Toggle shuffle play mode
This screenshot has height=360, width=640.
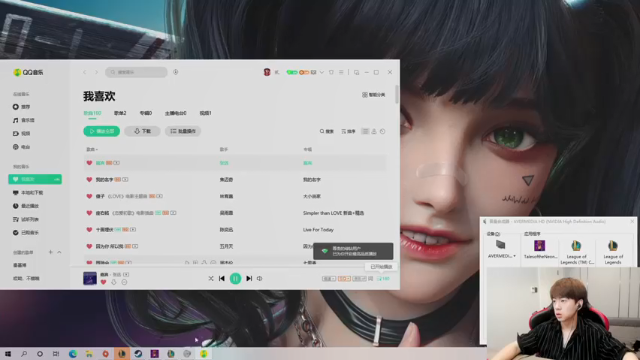point(211,278)
